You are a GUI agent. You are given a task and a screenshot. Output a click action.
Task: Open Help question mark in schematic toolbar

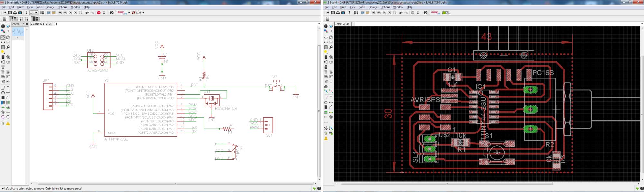[111, 13]
